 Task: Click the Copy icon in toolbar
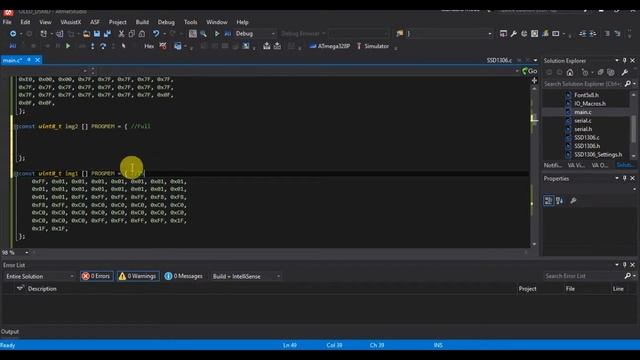pos(132,34)
